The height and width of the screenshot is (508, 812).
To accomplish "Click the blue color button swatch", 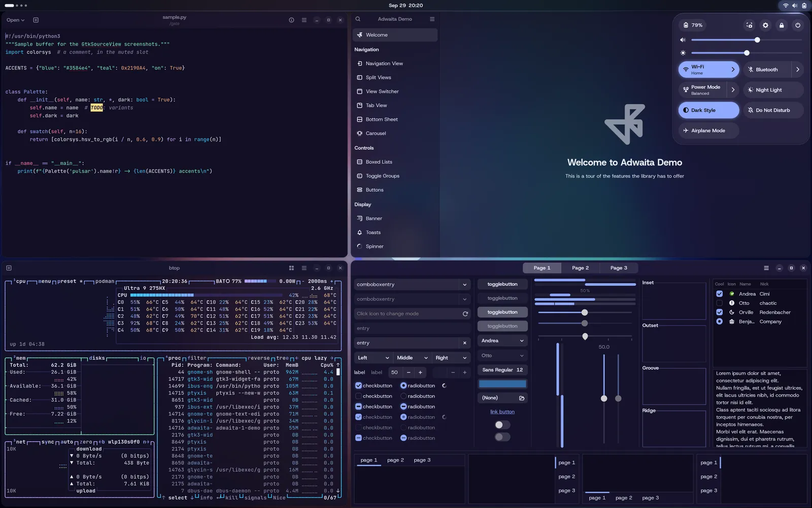I will 502,384.
